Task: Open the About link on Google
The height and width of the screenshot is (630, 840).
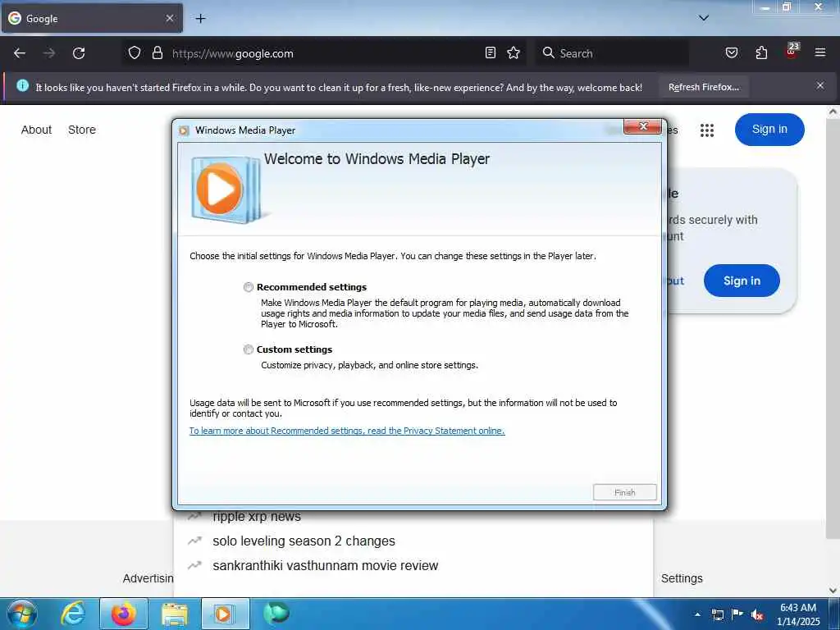Action: [36, 130]
